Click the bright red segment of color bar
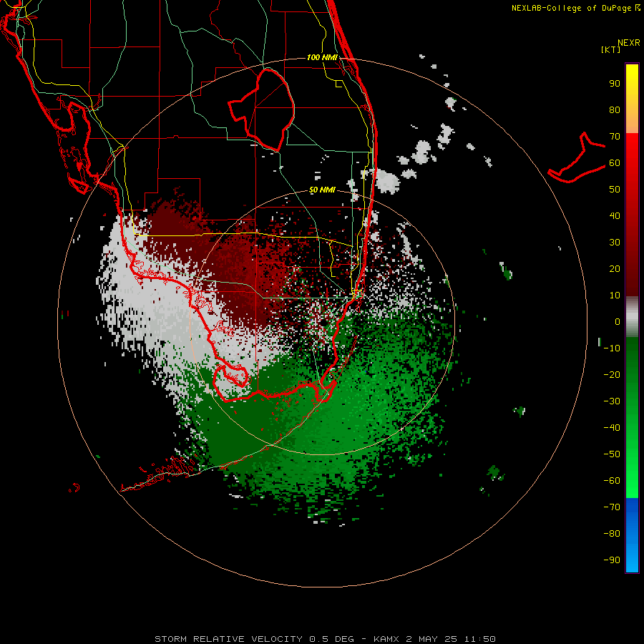 point(632,165)
